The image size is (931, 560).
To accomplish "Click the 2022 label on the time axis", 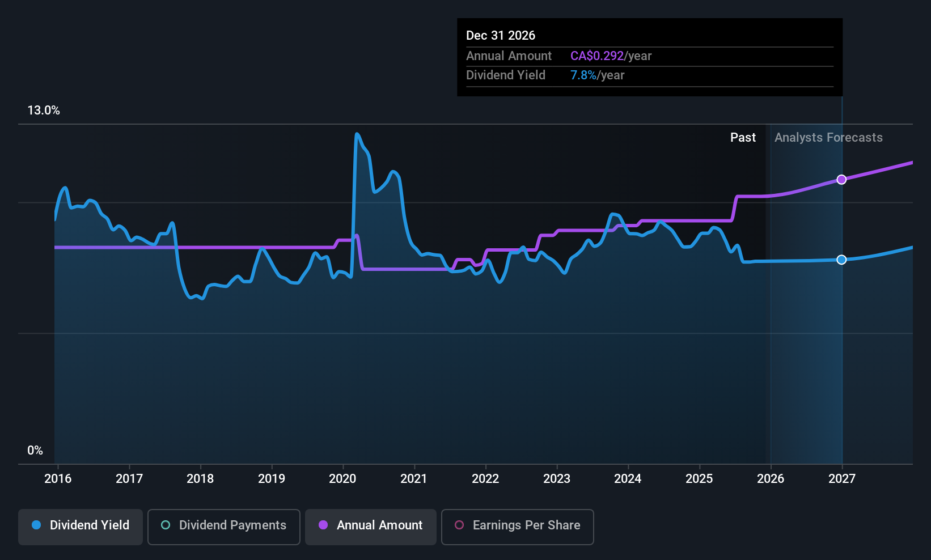I will click(x=485, y=479).
